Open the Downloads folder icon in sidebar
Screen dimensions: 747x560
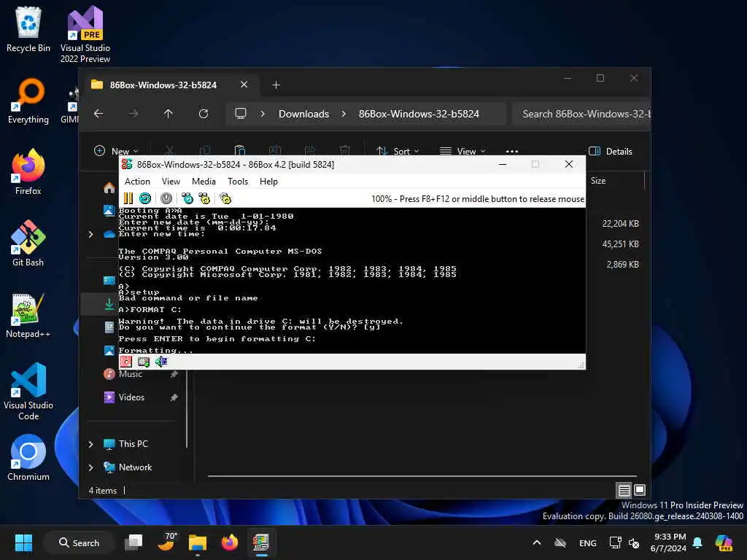point(109,304)
